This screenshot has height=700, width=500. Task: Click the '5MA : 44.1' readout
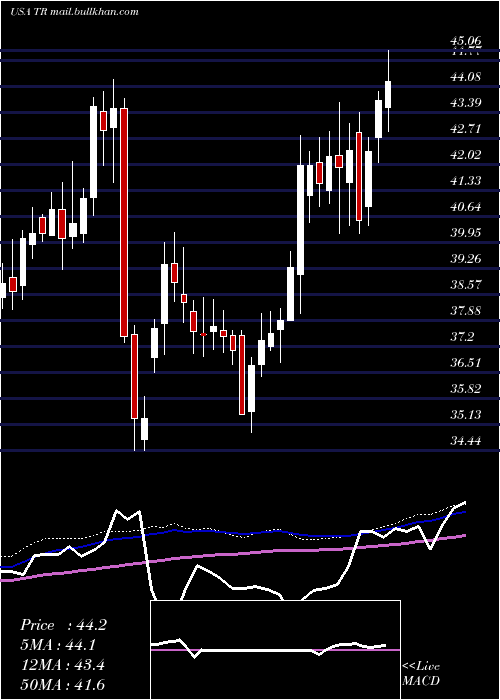point(58,645)
